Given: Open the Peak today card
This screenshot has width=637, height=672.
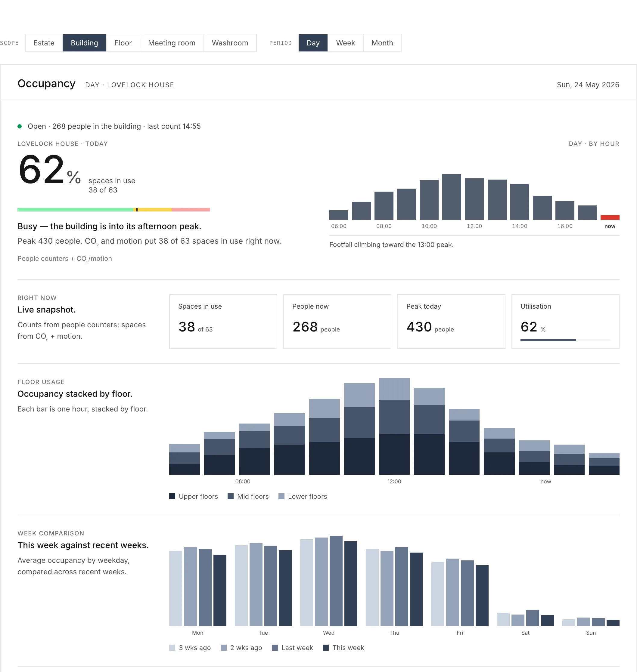Looking at the screenshot, I should [x=451, y=321].
